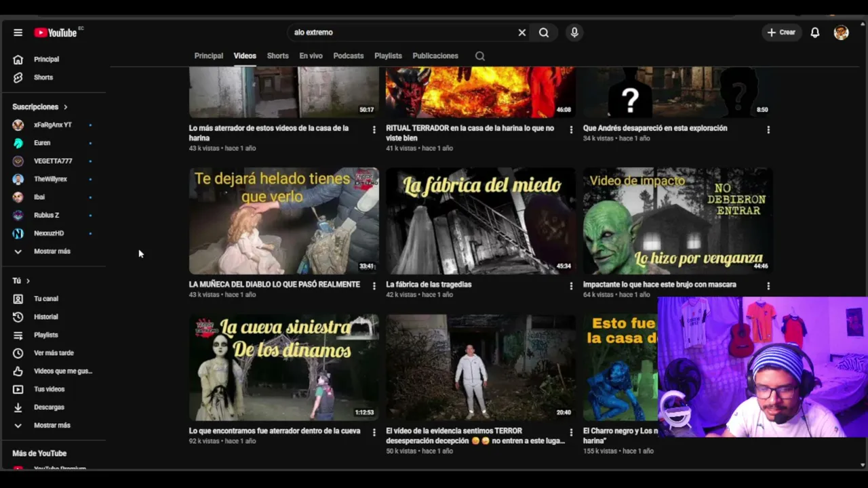Go to the Publicaciones tab

point(435,56)
